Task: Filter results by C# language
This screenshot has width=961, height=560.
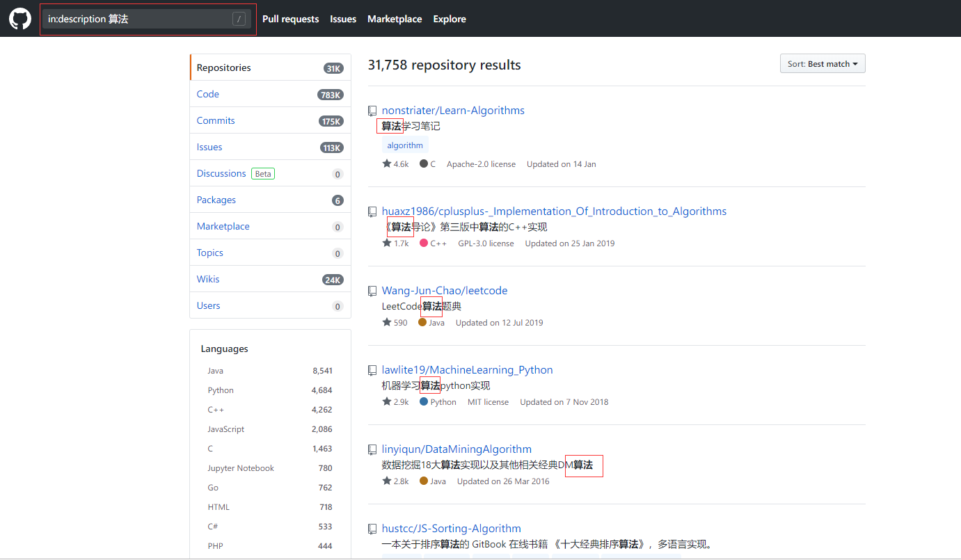Action: point(270,527)
